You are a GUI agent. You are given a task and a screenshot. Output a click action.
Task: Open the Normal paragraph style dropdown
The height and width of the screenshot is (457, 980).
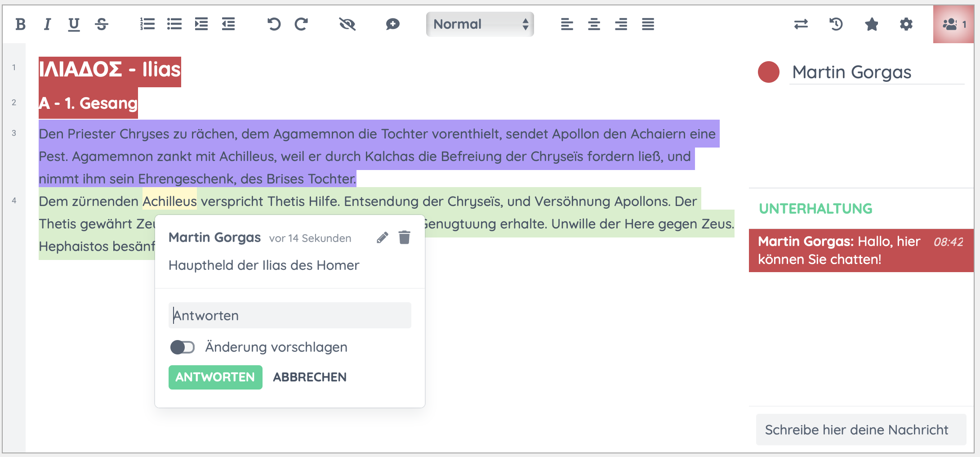(x=480, y=24)
